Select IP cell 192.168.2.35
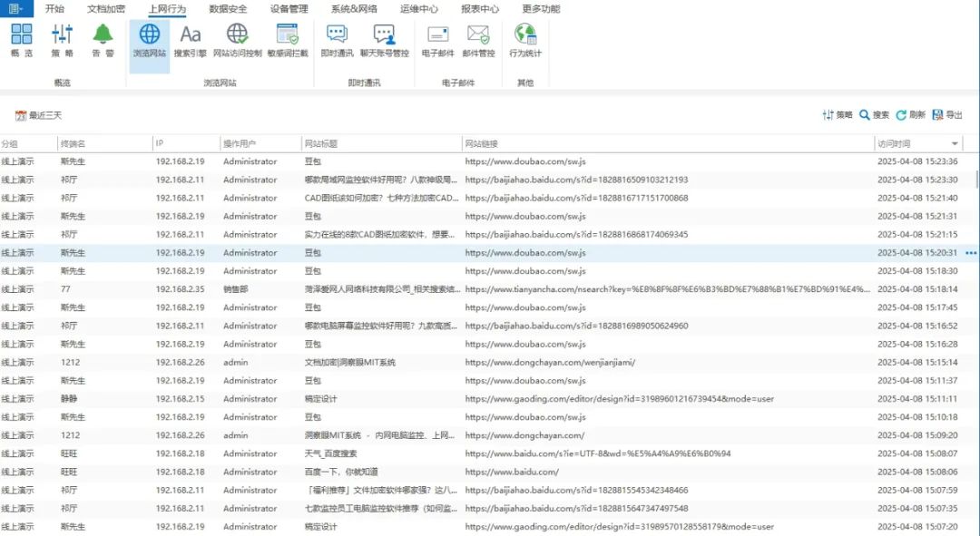980x536 pixels. click(180, 289)
